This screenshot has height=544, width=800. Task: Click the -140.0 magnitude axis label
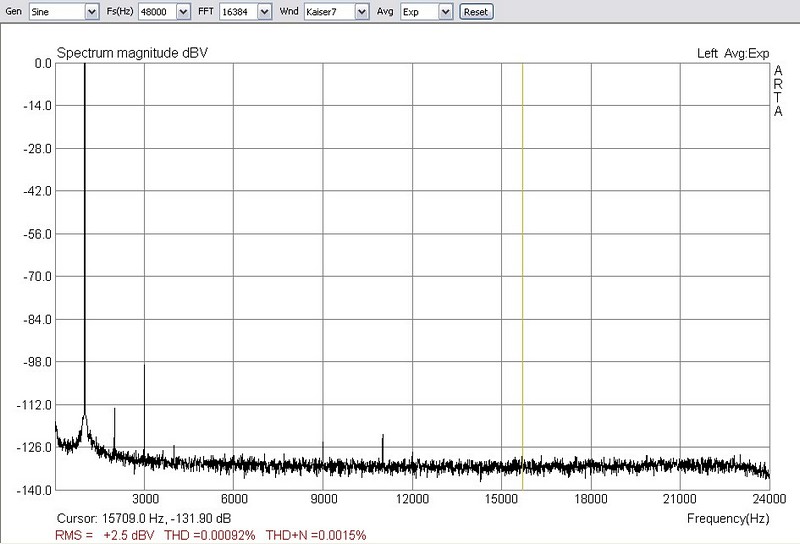point(34,490)
